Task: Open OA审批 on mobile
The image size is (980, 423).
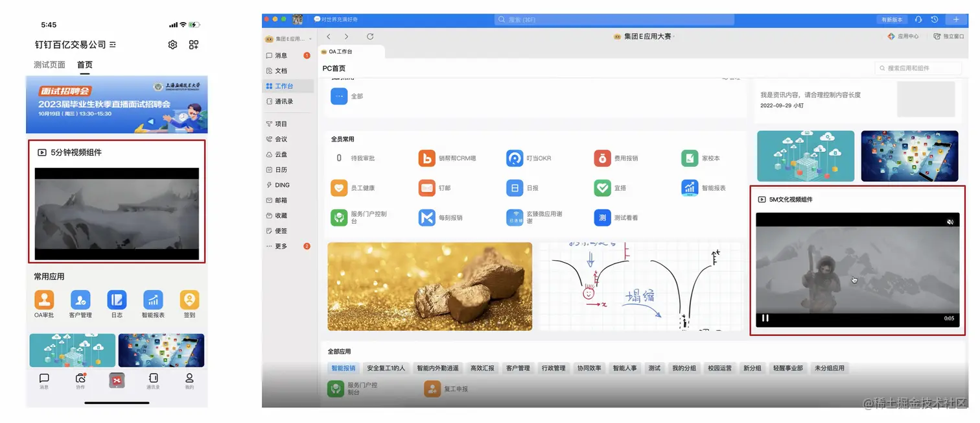Action: (44, 304)
